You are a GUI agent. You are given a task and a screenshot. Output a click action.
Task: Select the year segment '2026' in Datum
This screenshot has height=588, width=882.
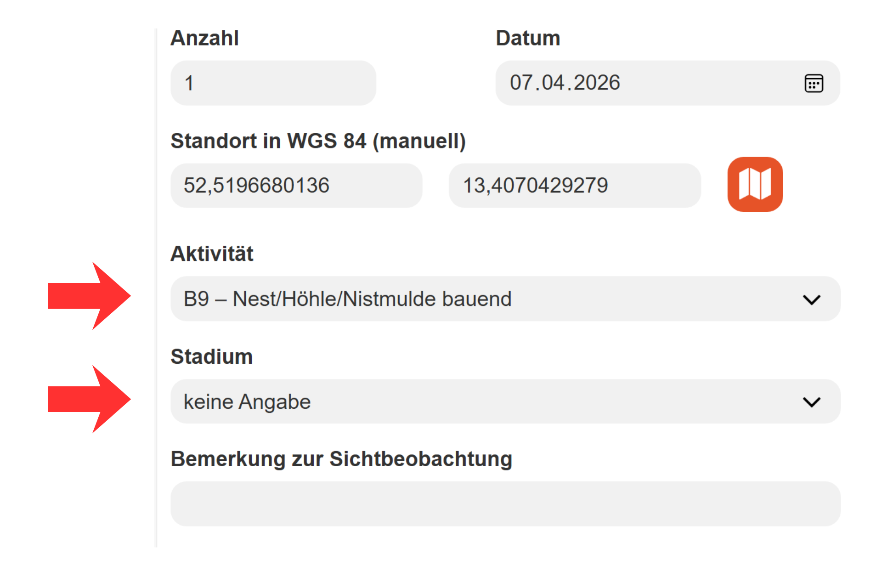coord(597,83)
